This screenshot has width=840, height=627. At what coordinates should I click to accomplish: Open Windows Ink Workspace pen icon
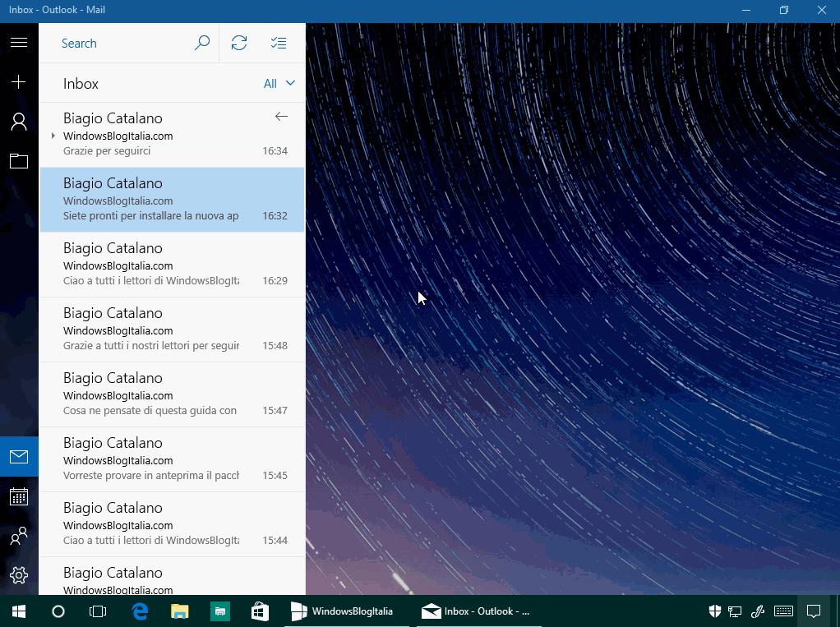click(758, 611)
